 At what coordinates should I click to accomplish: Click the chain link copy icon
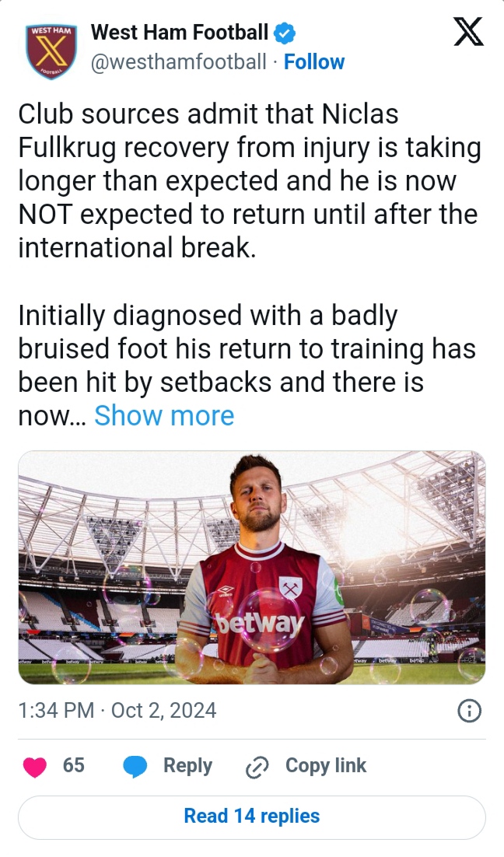tap(256, 767)
